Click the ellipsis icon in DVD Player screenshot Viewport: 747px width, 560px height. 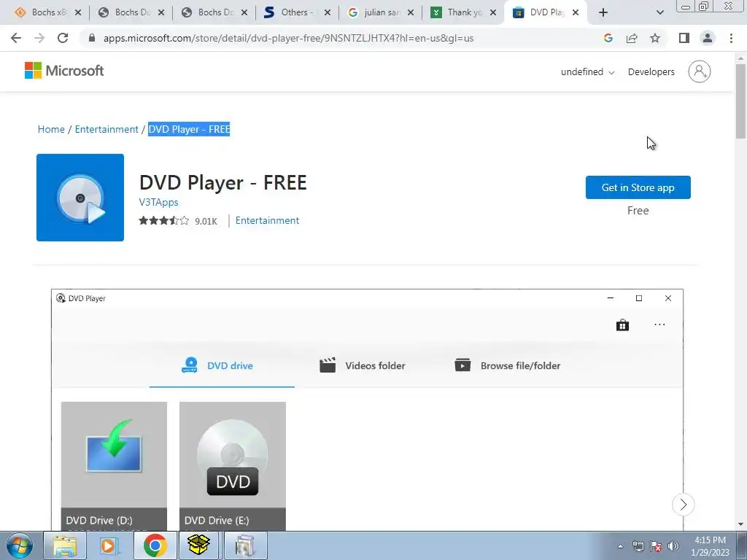coord(659,324)
